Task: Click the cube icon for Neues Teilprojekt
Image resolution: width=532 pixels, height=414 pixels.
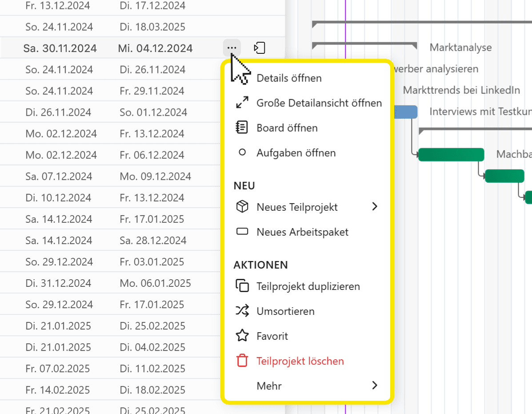Action: [x=242, y=207]
